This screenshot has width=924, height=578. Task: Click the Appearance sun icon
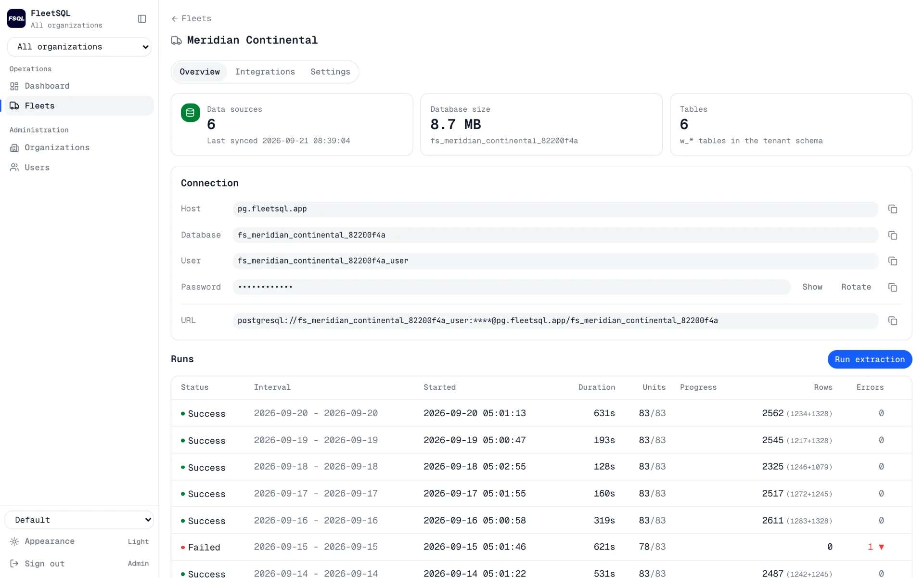(14, 541)
